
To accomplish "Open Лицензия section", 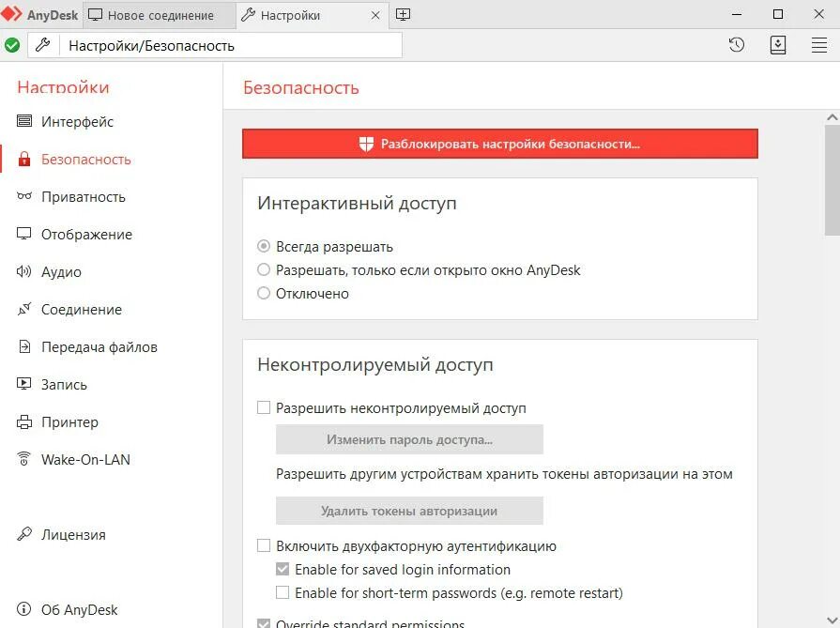I will (x=73, y=534).
